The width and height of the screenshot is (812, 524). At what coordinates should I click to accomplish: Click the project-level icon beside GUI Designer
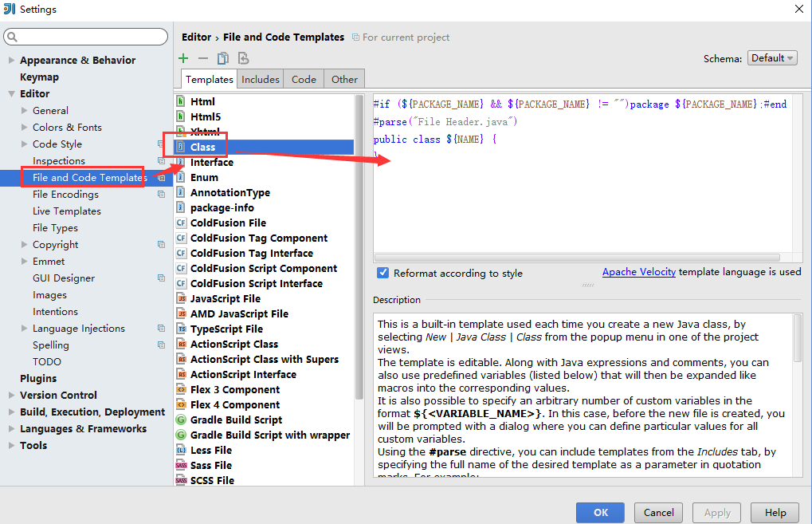[x=161, y=278]
